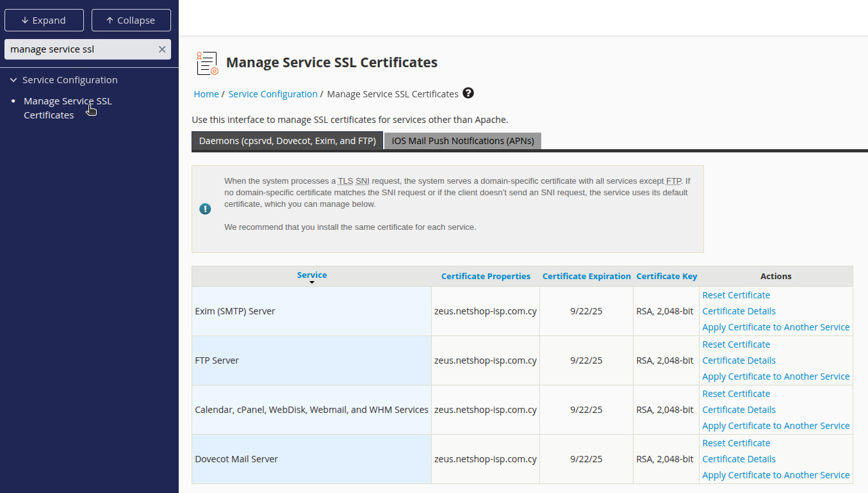Switch to iOS Mail Push Notifications tab
This screenshot has width=868, height=493.
coord(463,141)
